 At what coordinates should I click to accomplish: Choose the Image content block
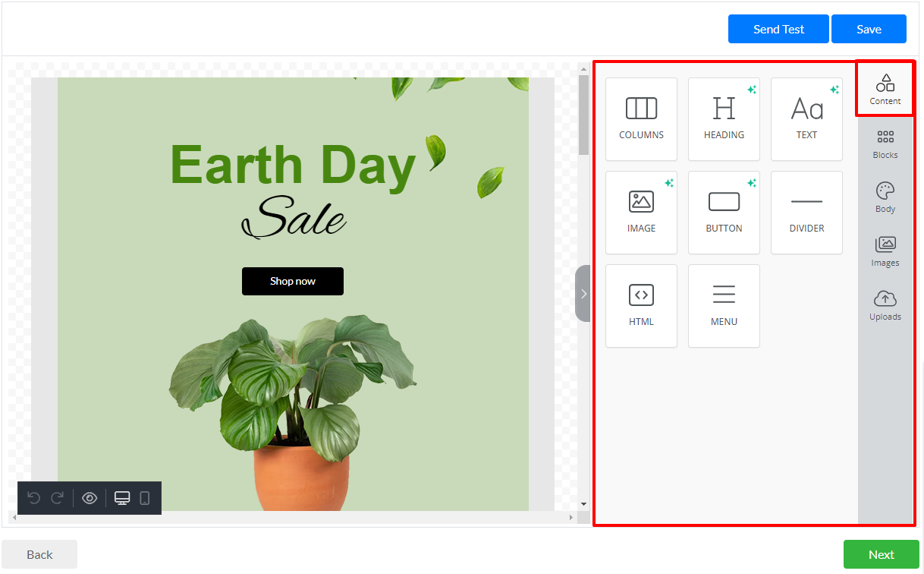pos(641,213)
